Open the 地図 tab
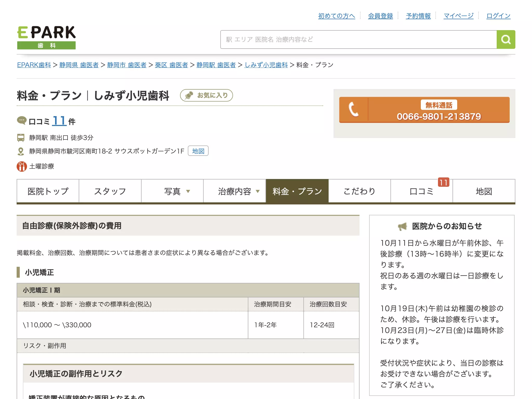Image resolution: width=532 pixels, height=399 pixels. (484, 191)
